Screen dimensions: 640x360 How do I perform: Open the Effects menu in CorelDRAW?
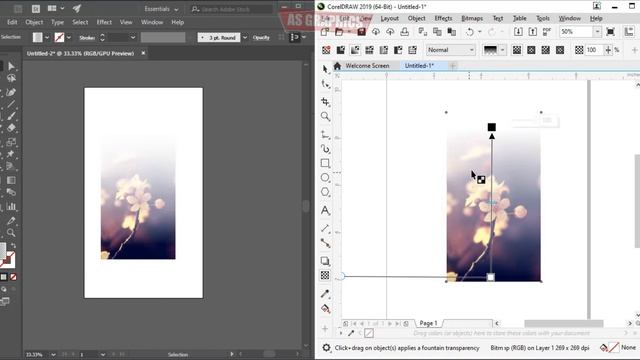coord(443,18)
